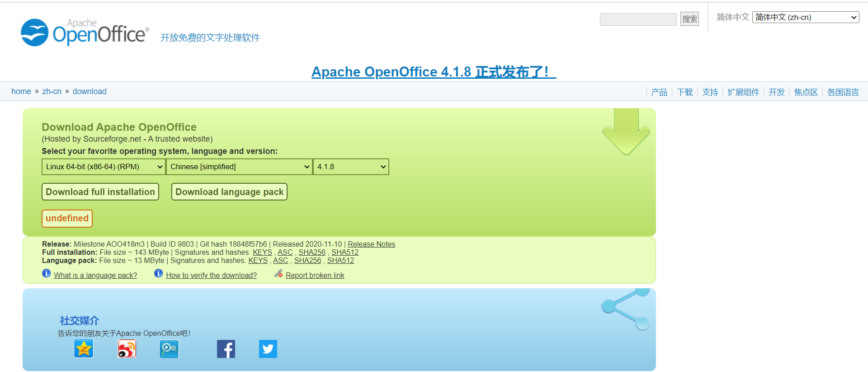The height and width of the screenshot is (372, 868).
Task: Share on Facebook icon
Action: 226,349
